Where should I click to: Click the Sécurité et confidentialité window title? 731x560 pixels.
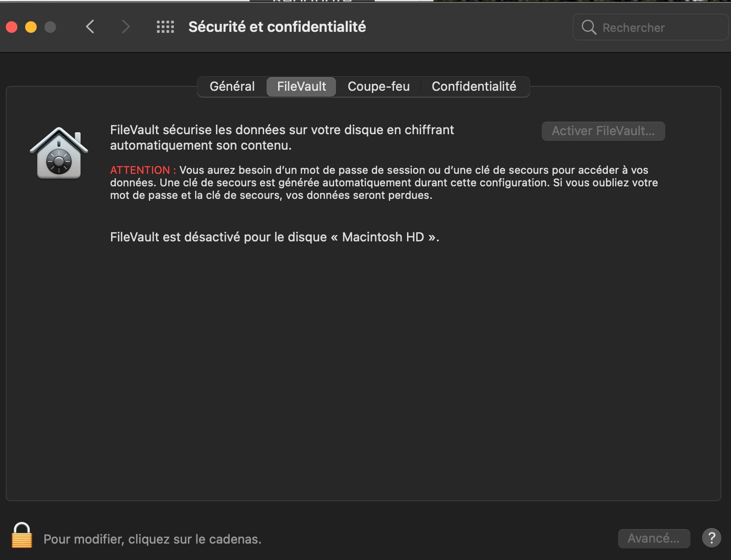277,27
